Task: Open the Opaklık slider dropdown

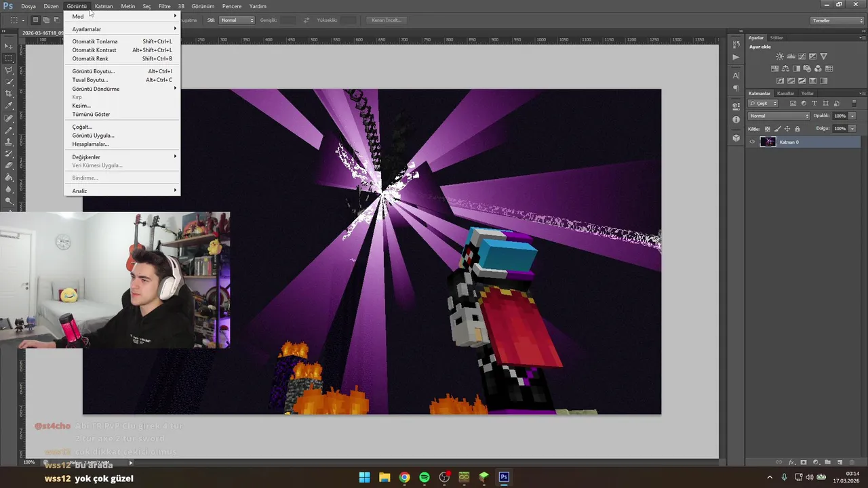Action: [852, 116]
